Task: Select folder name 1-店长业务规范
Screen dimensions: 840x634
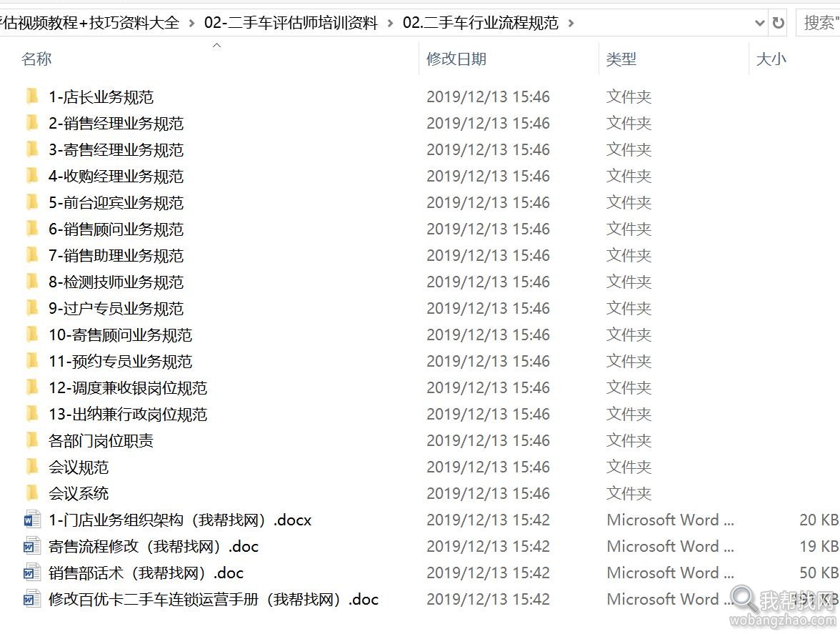Action: (101, 96)
